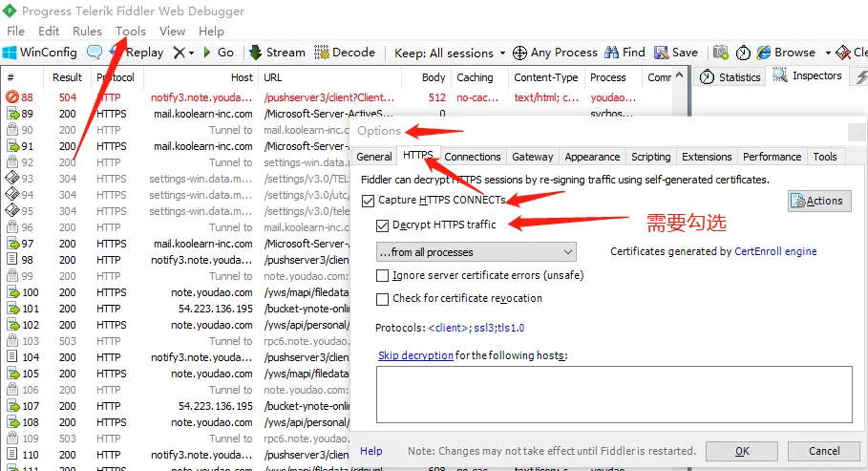Viewport: 868px width, 471px height.
Task: Click the camera screenshot icon
Action: [x=720, y=53]
